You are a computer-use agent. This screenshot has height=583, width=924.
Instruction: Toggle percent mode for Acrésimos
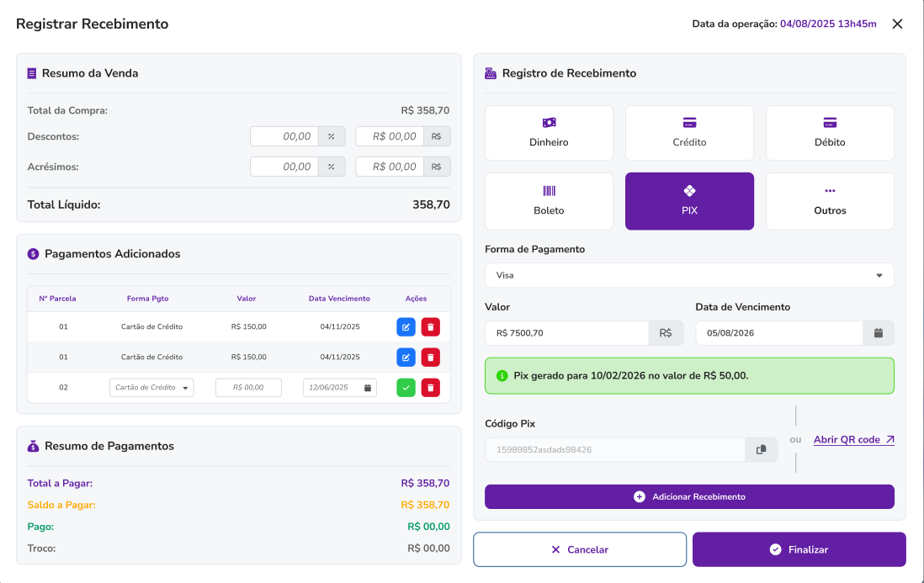pyautogui.click(x=331, y=167)
